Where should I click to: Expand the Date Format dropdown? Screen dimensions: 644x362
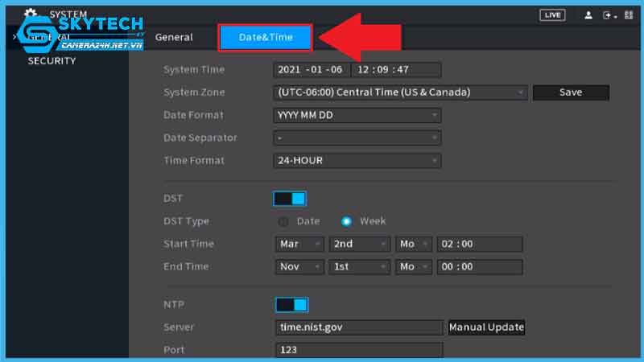tap(357, 115)
